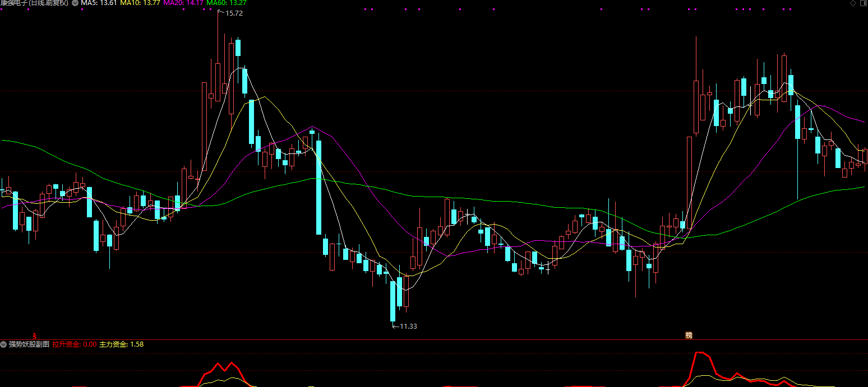The height and width of the screenshot is (387, 868).
Task: Click the red S marker above indicator panel
Action: click(34, 335)
